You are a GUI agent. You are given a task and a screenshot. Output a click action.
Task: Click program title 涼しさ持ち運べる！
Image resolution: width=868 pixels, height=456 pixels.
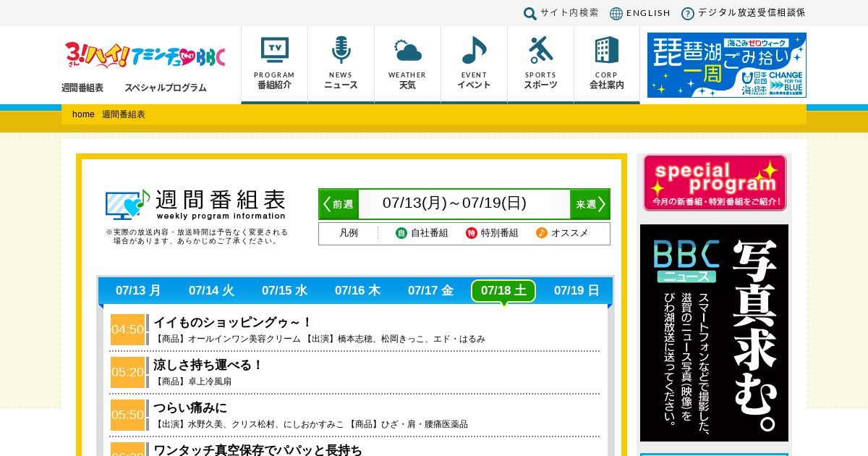(208, 365)
